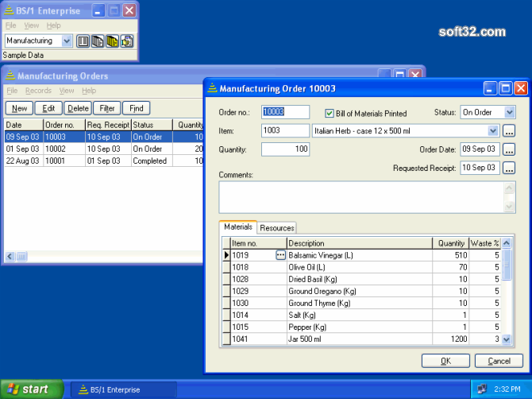The width and height of the screenshot is (532, 399).
Task: Click Cancel in Manufacturing Order dialog
Action: coord(499,361)
